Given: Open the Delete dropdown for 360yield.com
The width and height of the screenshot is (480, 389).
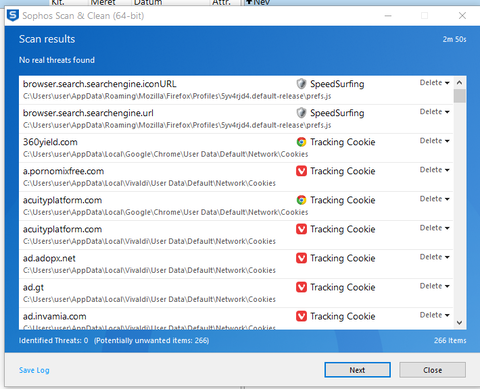Looking at the screenshot, I should 435,141.
